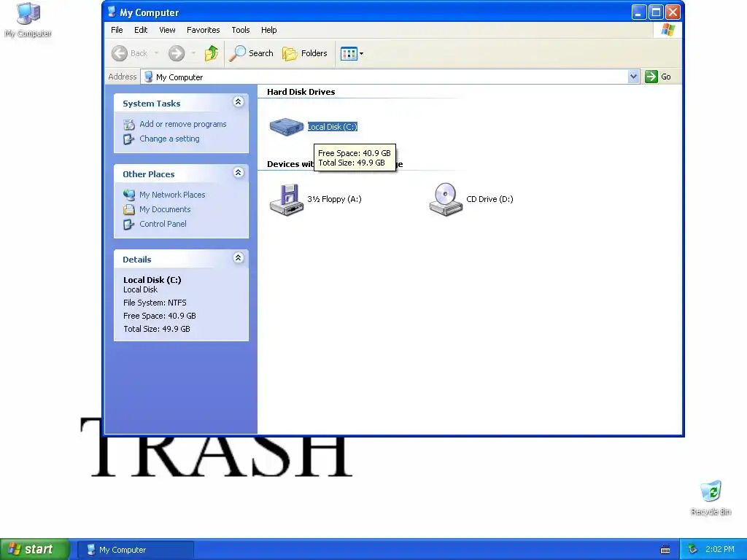Click the Add or remove programs icon
The image size is (747, 560).
point(129,124)
